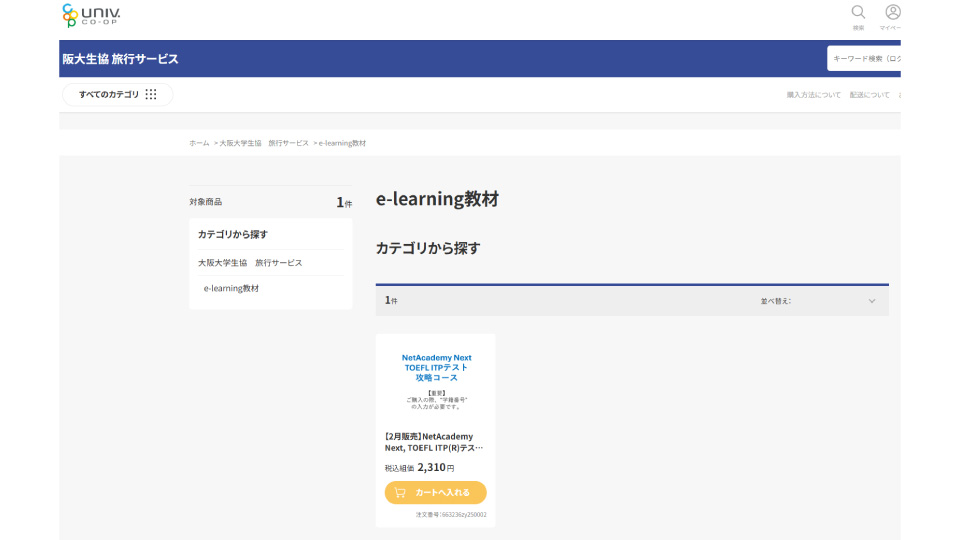Open the 配送について link
This screenshot has width=960, height=540.
[x=869, y=95]
